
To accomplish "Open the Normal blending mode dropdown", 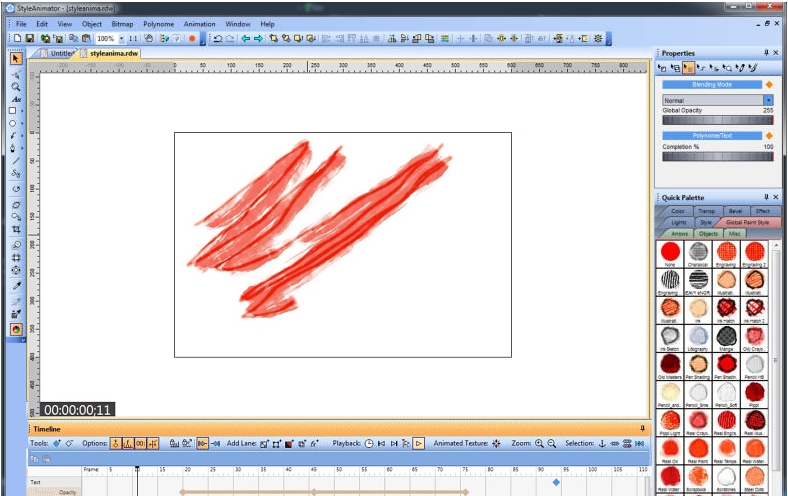I will [768, 100].
